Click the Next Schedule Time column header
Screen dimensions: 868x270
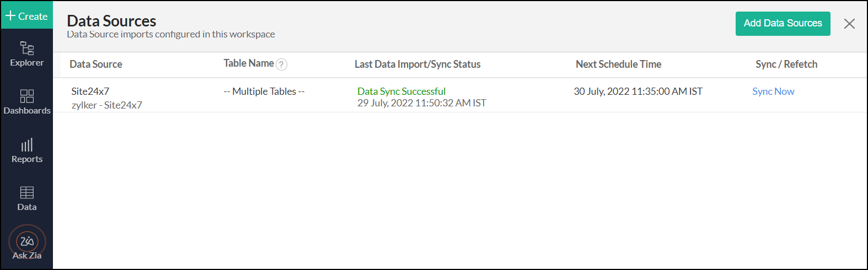tap(618, 64)
